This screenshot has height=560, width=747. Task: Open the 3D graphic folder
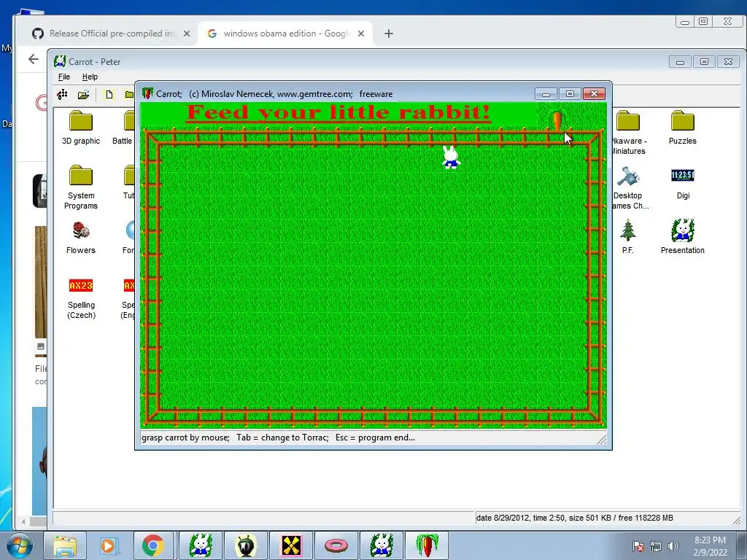click(80, 128)
